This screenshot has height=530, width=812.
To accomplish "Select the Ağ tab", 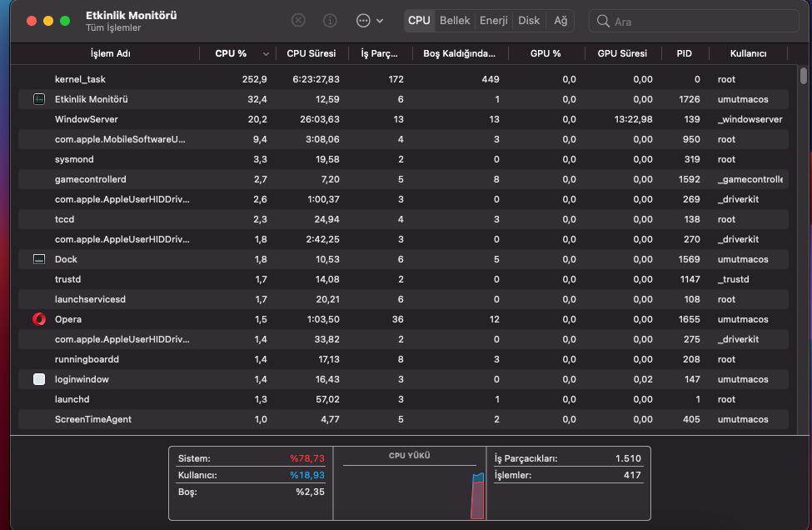I will [x=560, y=21].
